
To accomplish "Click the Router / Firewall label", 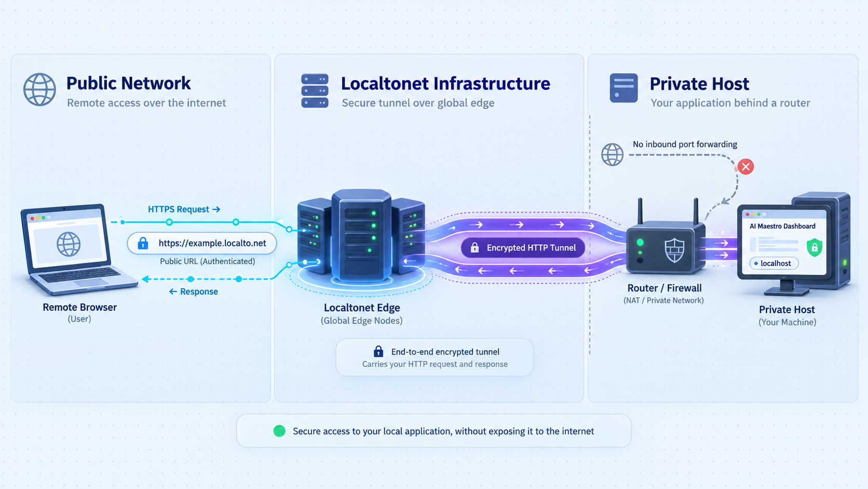I will coord(664,288).
